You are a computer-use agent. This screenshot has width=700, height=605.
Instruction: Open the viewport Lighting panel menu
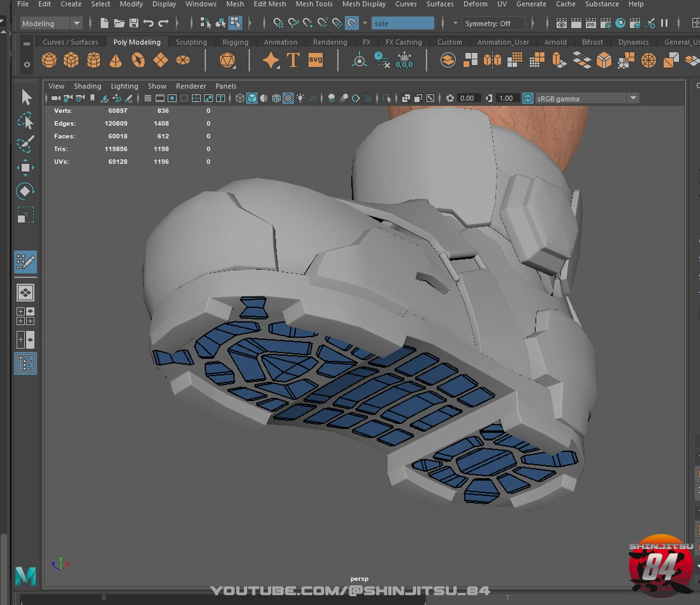(x=124, y=86)
